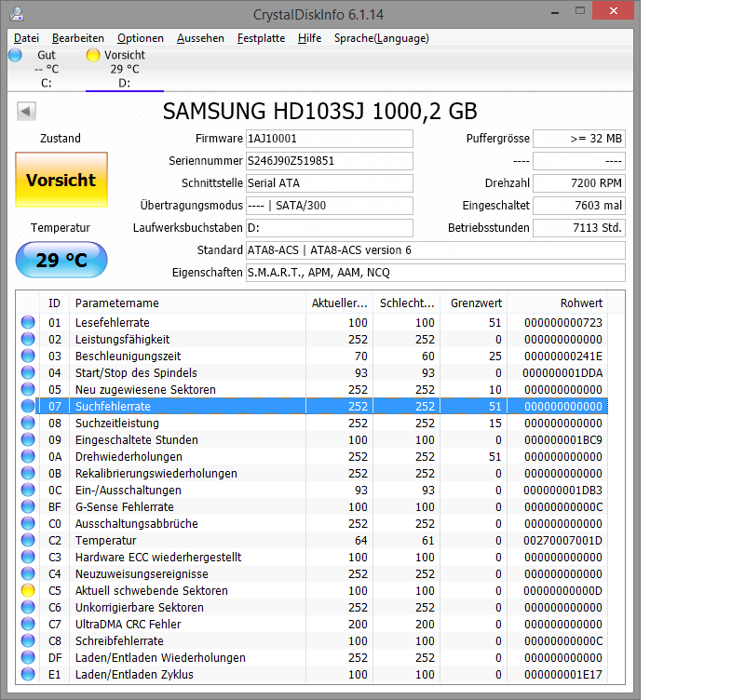
Task: Click the Puffergrösse field >= 32 MB
Action: 579,139
